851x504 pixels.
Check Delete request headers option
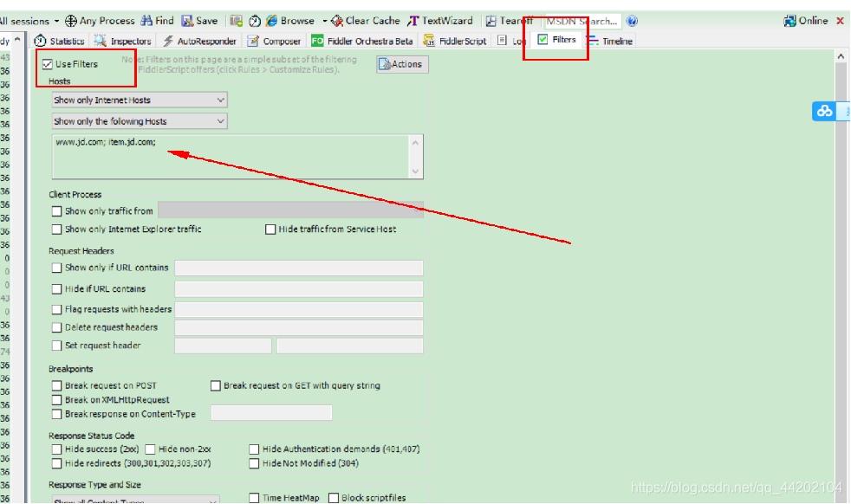pyautogui.click(x=56, y=327)
